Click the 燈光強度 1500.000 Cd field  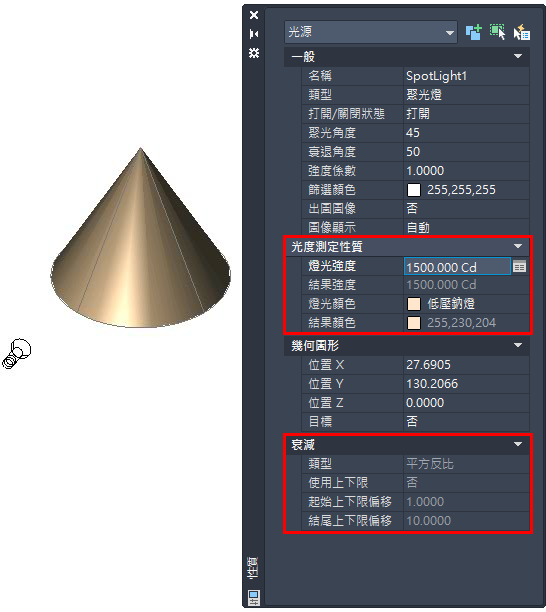click(x=457, y=267)
